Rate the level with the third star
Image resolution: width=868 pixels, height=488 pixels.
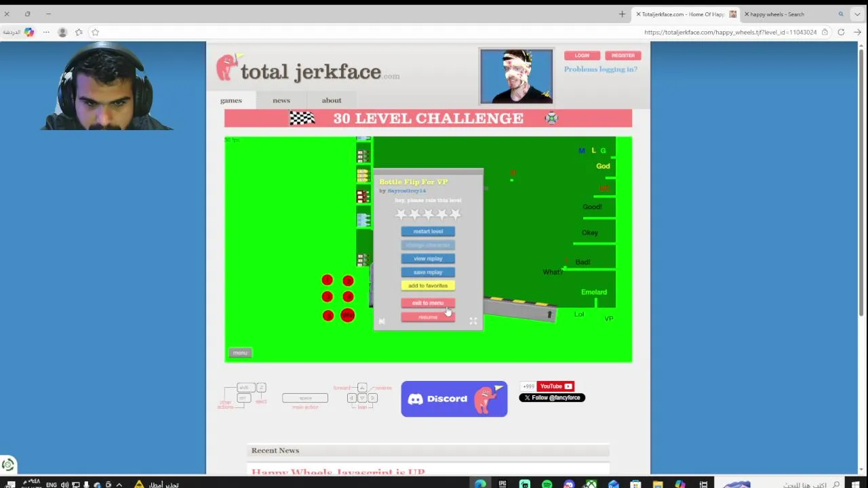click(x=428, y=214)
